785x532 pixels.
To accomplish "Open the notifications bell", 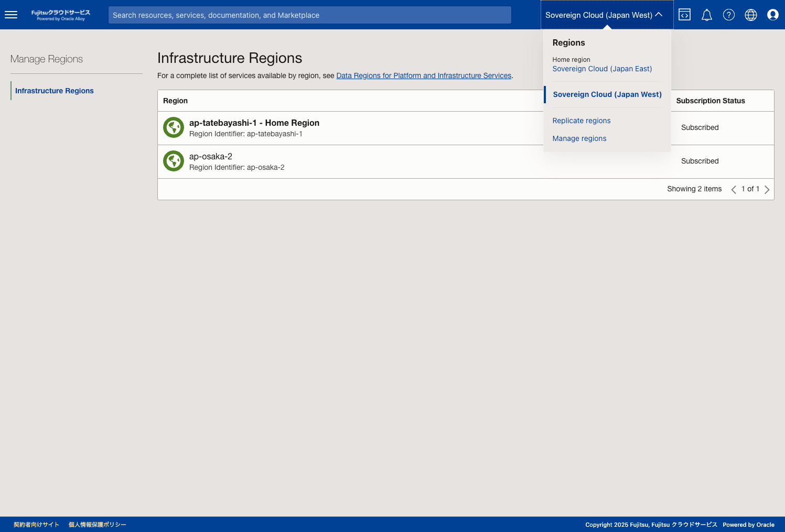I will coord(706,15).
